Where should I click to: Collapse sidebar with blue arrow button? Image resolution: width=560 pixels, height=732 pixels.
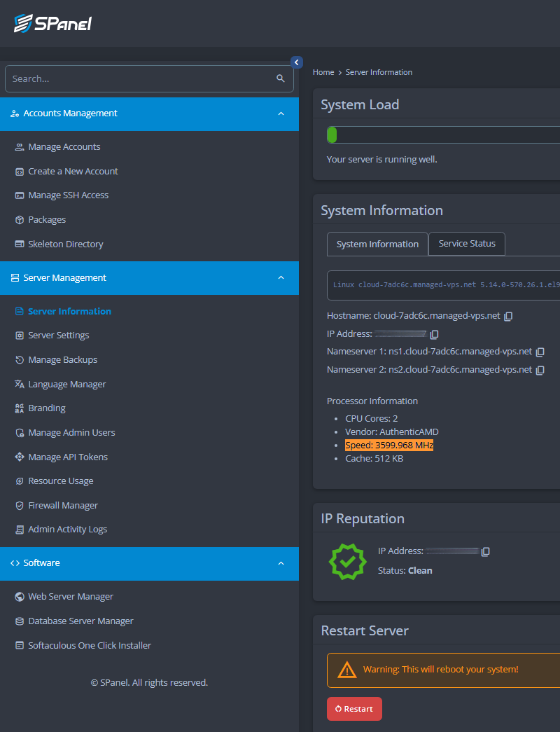[x=296, y=62]
